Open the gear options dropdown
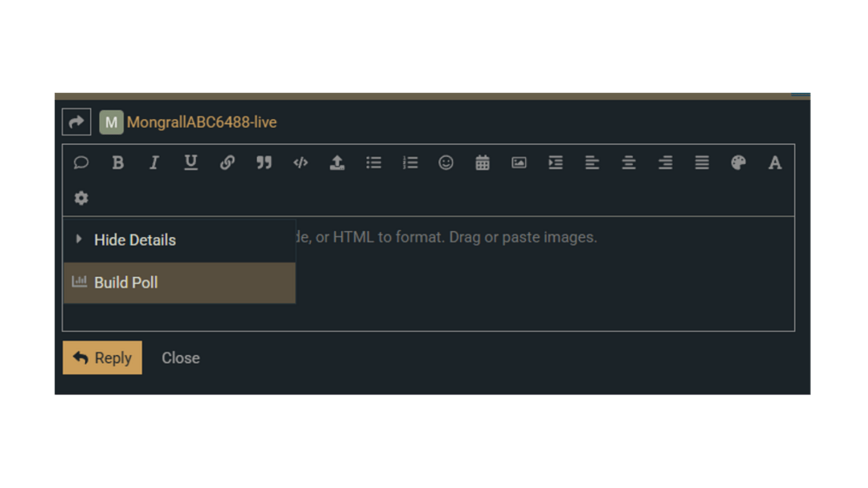This screenshot has width=868, height=488. [x=81, y=198]
